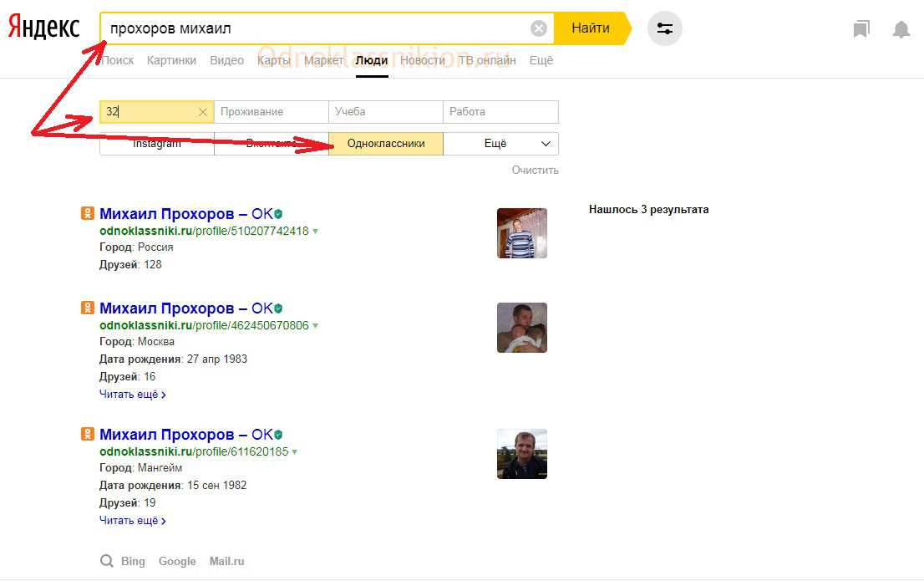924x581 pixels.
Task: Open search settings slider icon
Action: tap(665, 28)
